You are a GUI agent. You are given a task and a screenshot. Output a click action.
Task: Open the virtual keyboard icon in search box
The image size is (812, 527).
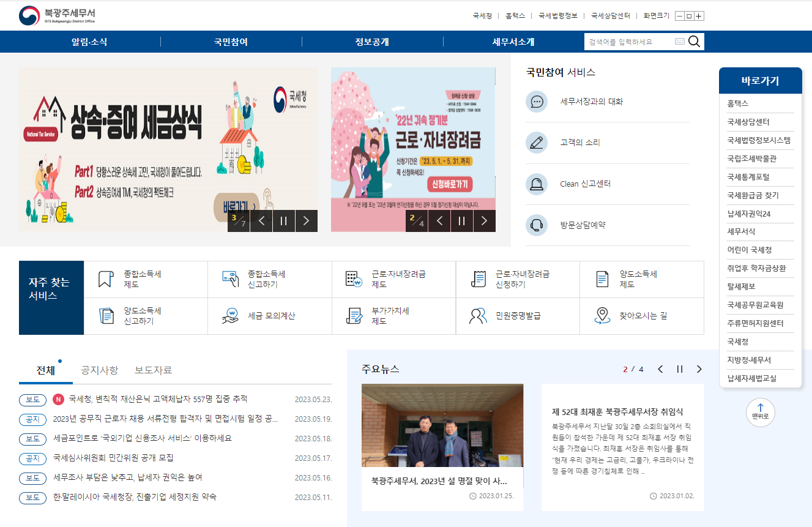[x=680, y=42]
